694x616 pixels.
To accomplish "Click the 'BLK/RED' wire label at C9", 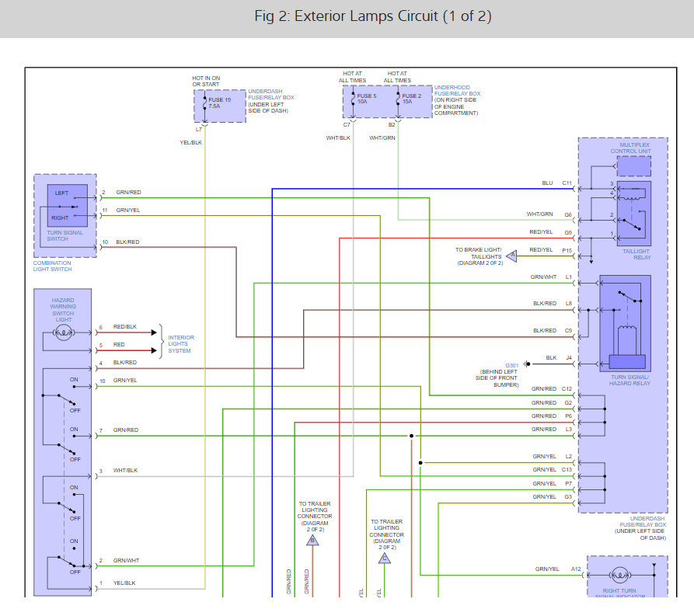I will [x=545, y=331].
